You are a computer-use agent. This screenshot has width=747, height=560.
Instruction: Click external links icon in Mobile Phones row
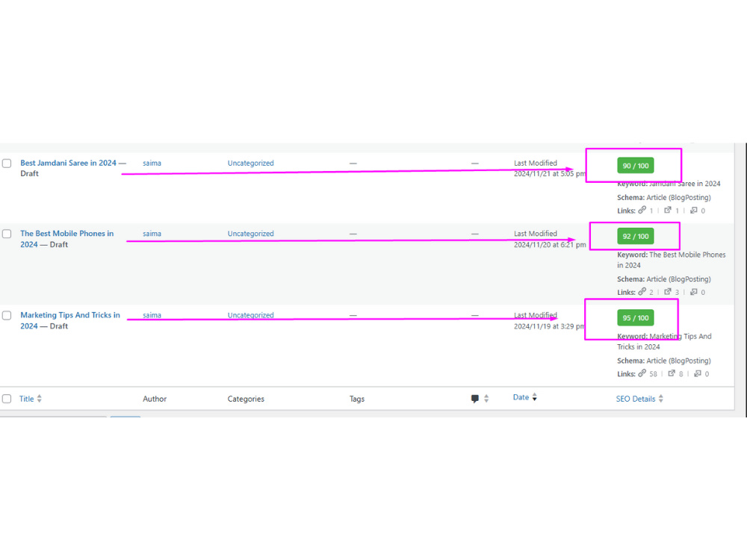click(668, 291)
